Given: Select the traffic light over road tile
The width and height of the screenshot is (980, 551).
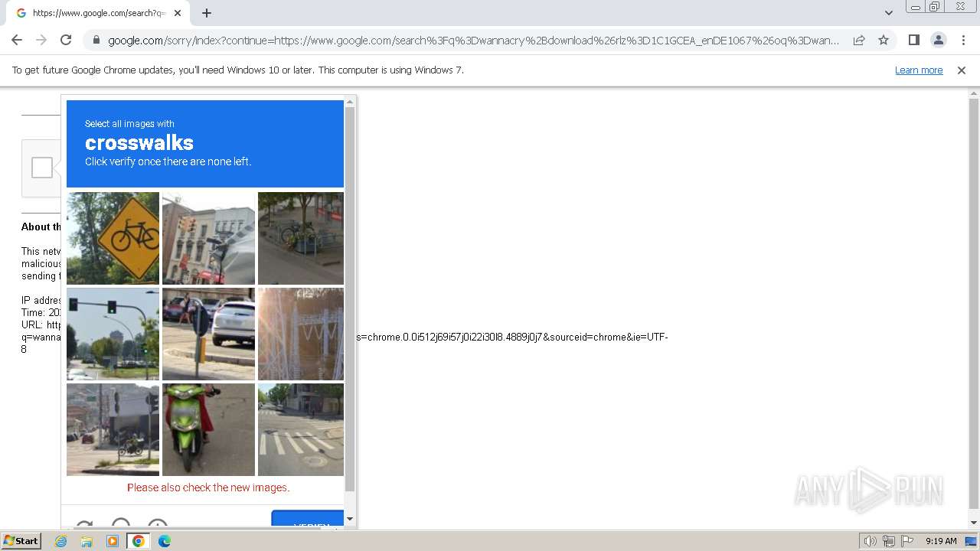Looking at the screenshot, I should (113, 334).
